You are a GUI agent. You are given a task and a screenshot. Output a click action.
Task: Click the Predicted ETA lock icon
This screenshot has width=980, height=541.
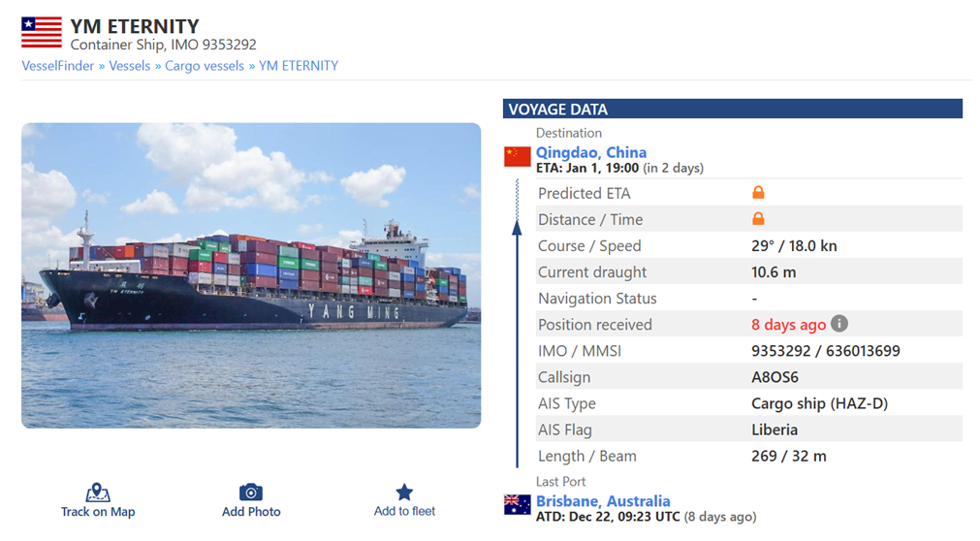point(758,193)
